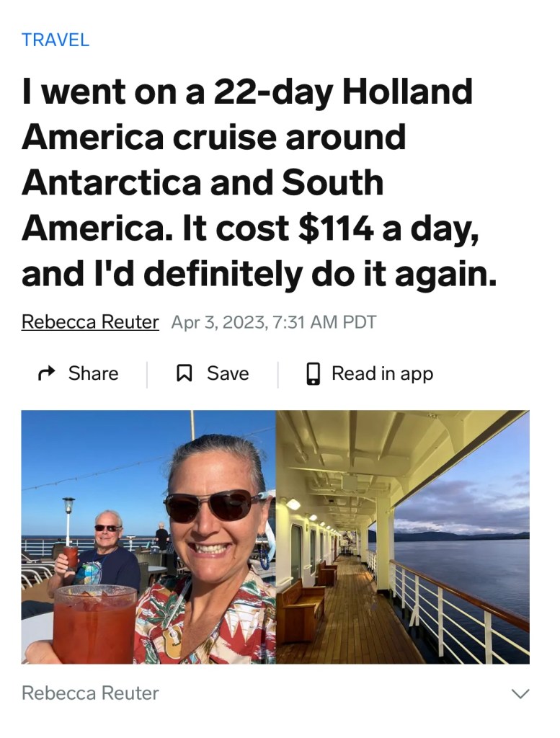Viewport: 560px width, 738px height.
Task: Click the phone icon for app reading
Action: click(314, 373)
